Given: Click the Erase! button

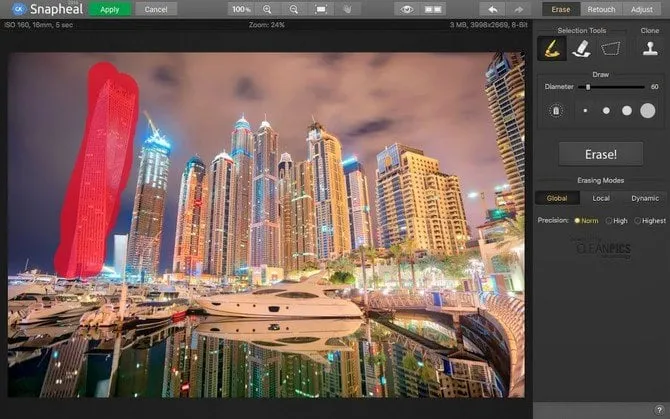Looking at the screenshot, I should pyautogui.click(x=600, y=154).
